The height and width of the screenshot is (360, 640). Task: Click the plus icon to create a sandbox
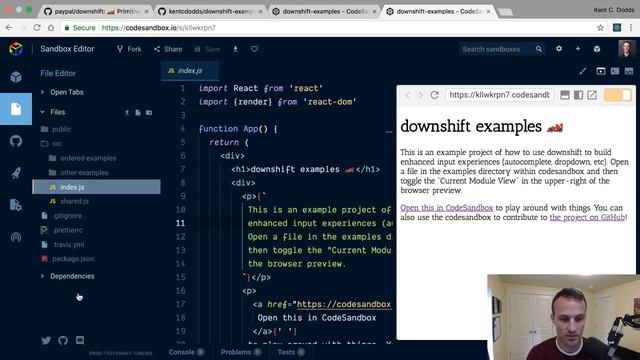(x=578, y=49)
